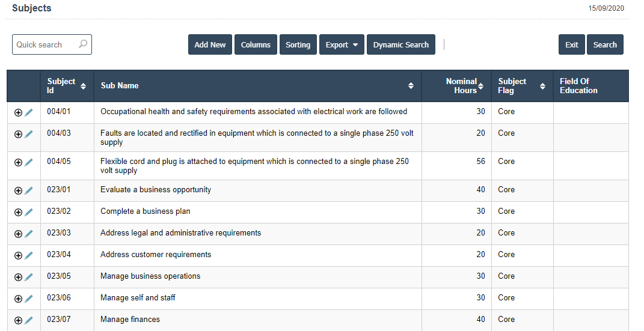This screenshot has width=644, height=331.
Task: Click the plus icon for row 023/07
Action: (x=18, y=320)
